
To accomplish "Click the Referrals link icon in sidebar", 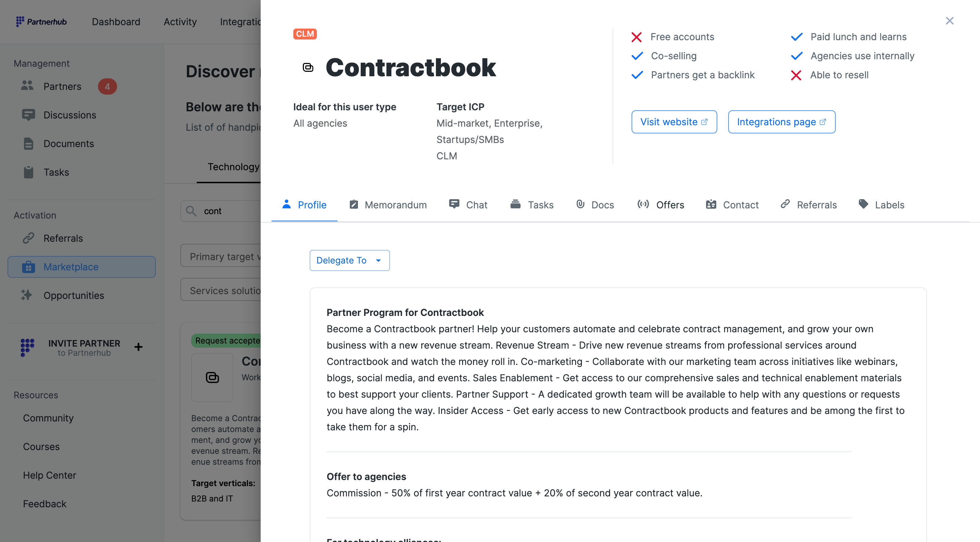I will pos(28,238).
